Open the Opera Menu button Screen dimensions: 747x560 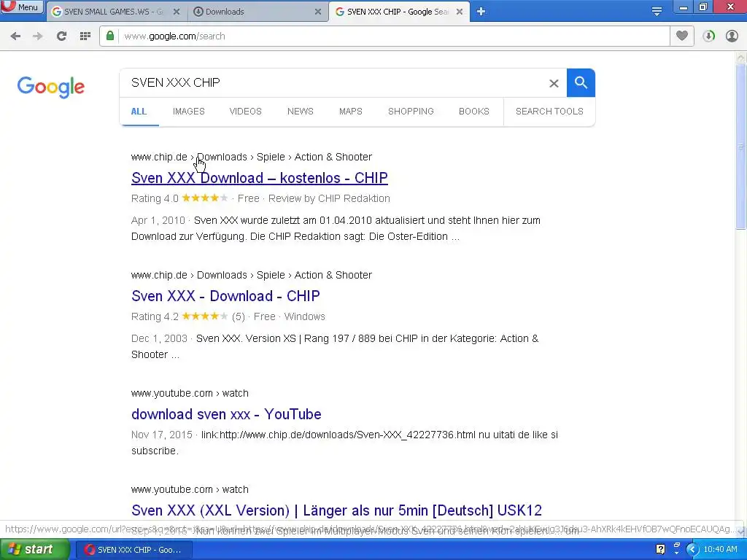[22, 7]
